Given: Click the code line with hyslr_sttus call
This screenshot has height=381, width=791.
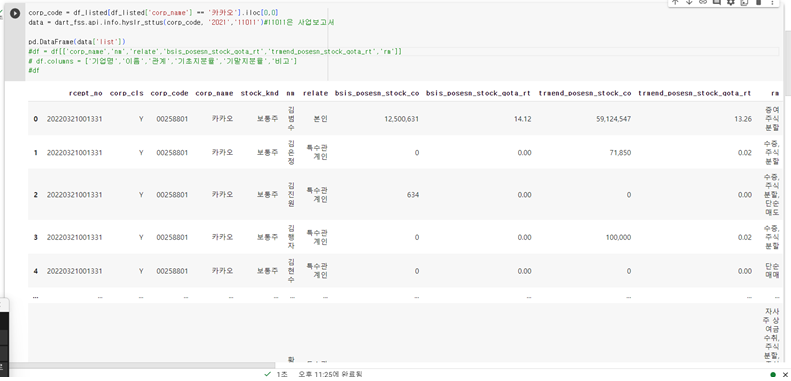Looking at the screenshot, I should pyautogui.click(x=182, y=23).
